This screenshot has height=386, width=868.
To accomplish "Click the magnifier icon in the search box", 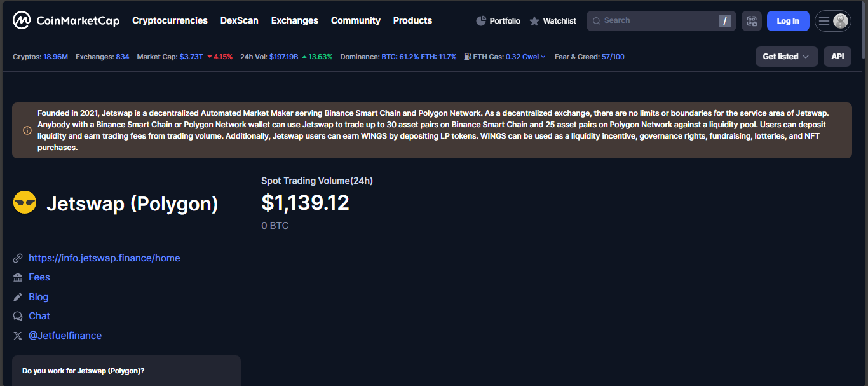I will click(596, 21).
